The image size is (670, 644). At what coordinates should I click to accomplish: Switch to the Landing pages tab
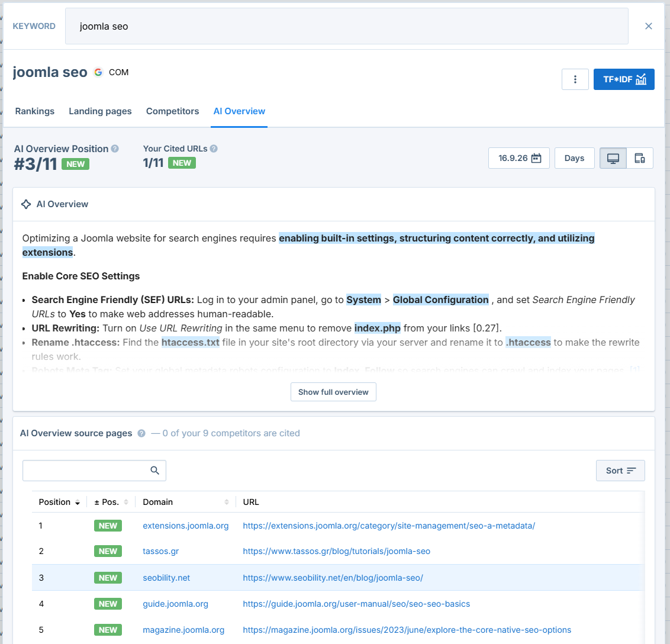[101, 111]
